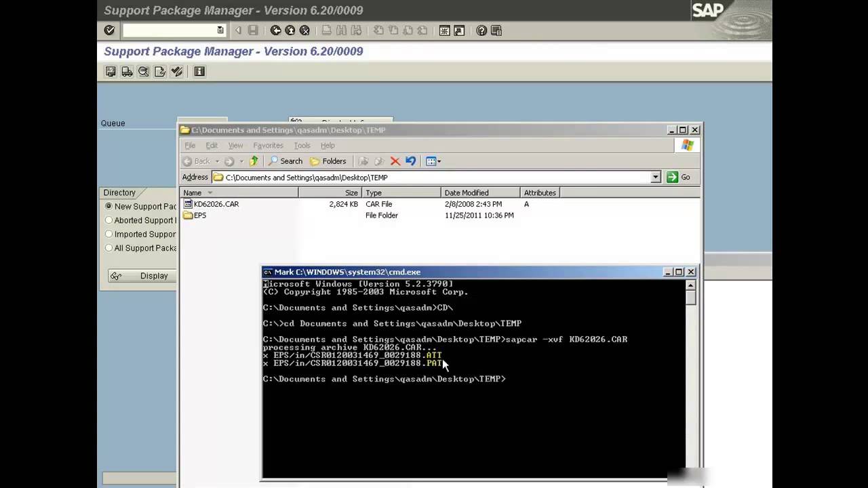The width and height of the screenshot is (868, 488).
Task: Open the SAP command field history list
Action: 220,30
